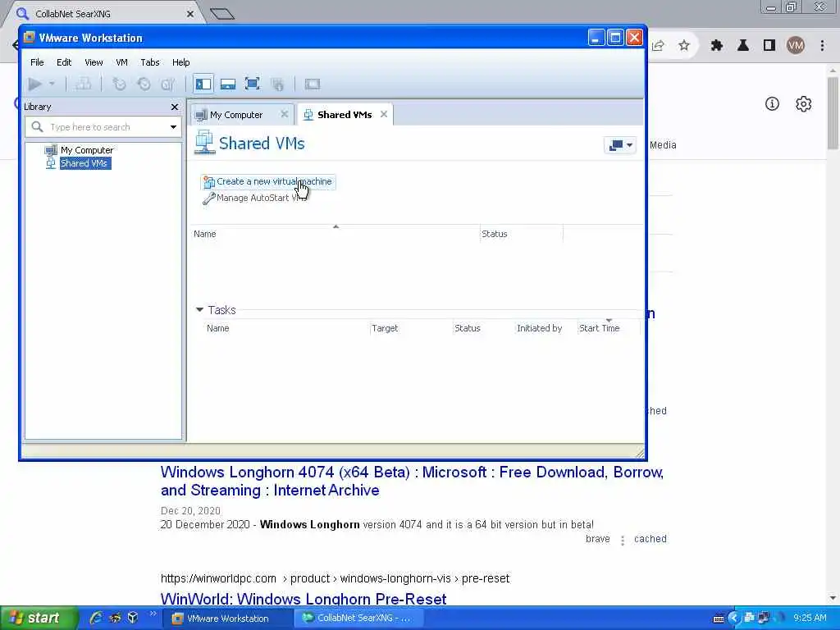Collapse the Tasks section
The height and width of the screenshot is (630, 840).
[x=200, y=309]
